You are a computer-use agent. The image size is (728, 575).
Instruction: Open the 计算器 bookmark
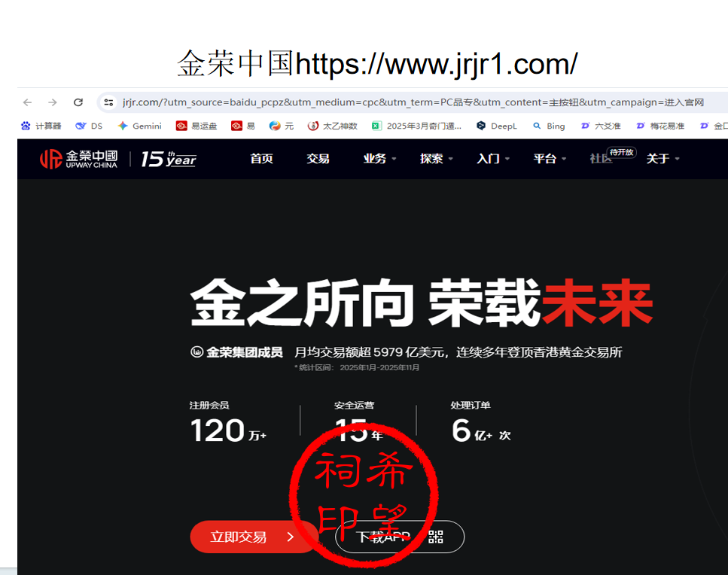pos(41,126)
